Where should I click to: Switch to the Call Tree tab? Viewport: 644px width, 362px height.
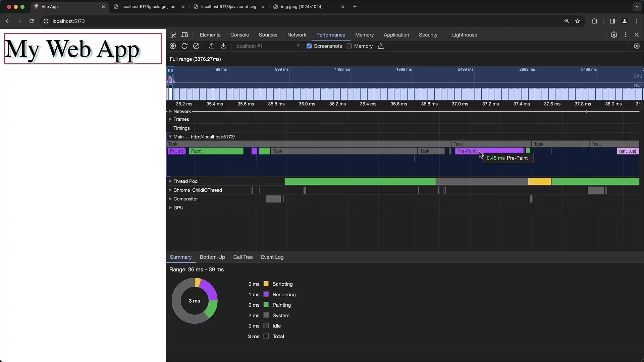[243, 257]
